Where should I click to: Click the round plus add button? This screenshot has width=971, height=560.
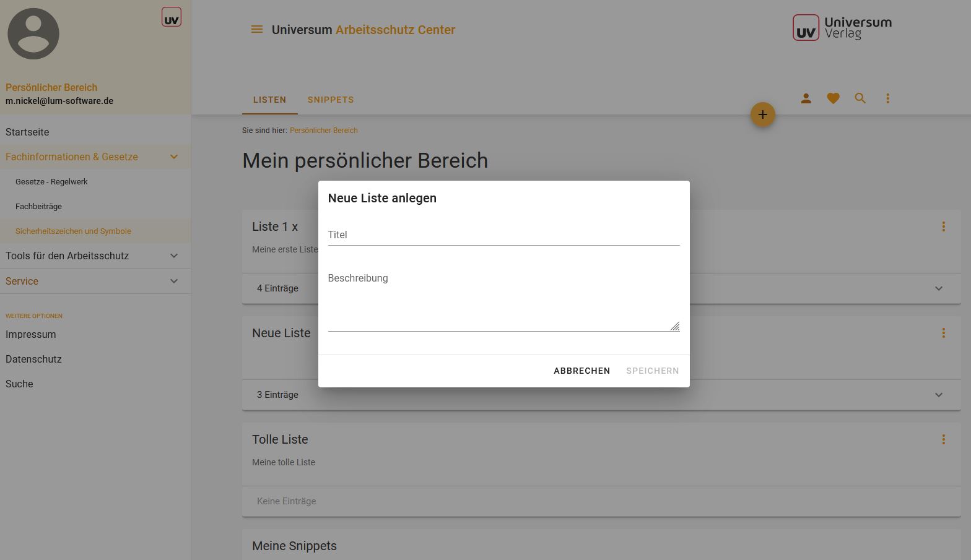(x=762, y=114)
